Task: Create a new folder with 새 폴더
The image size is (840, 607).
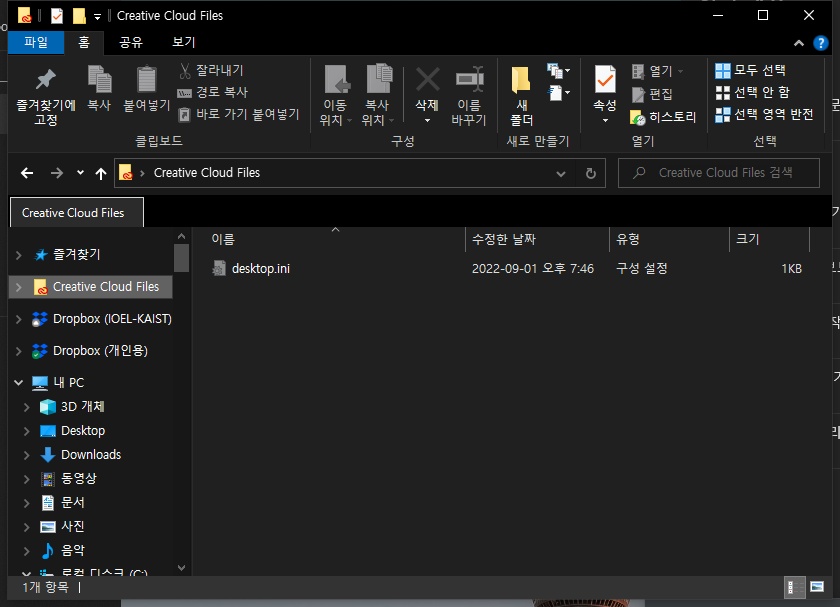Action: coord(521,96)
